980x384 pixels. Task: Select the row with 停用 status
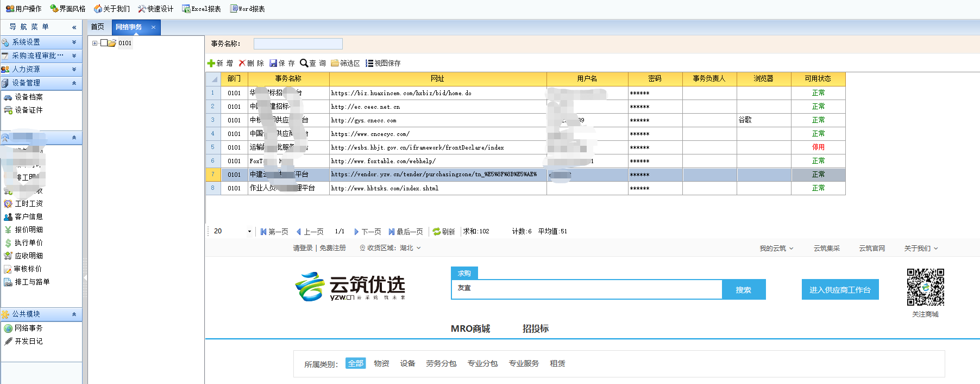pyautogui.click(x=525, y=147)
